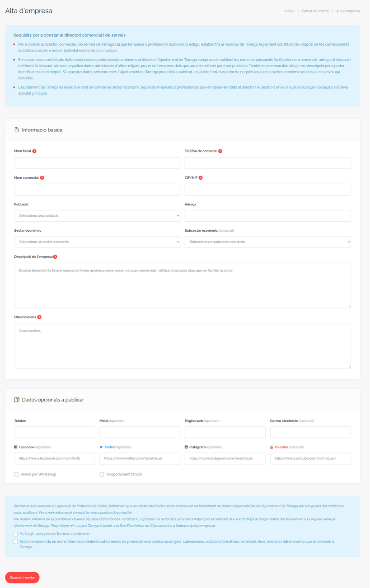The width and height of the screenshot is (370, 588).
Task: Click the Observacions textarea
Action: (183, 345)
